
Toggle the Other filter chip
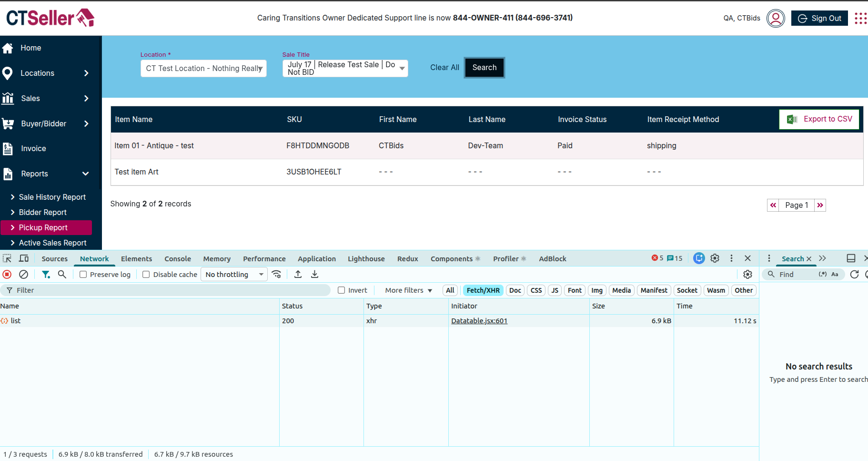tap(744, 290)
